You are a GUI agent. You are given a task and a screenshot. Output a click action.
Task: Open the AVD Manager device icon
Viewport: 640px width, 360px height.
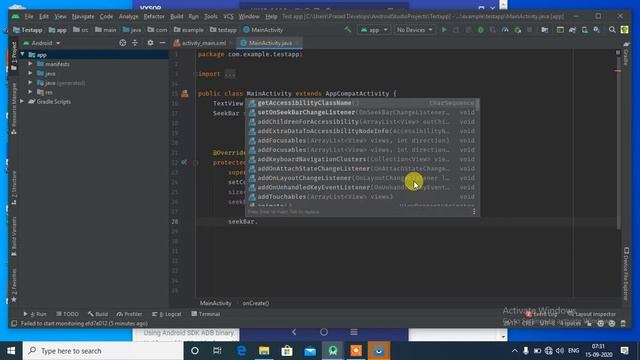coord(584,30)
